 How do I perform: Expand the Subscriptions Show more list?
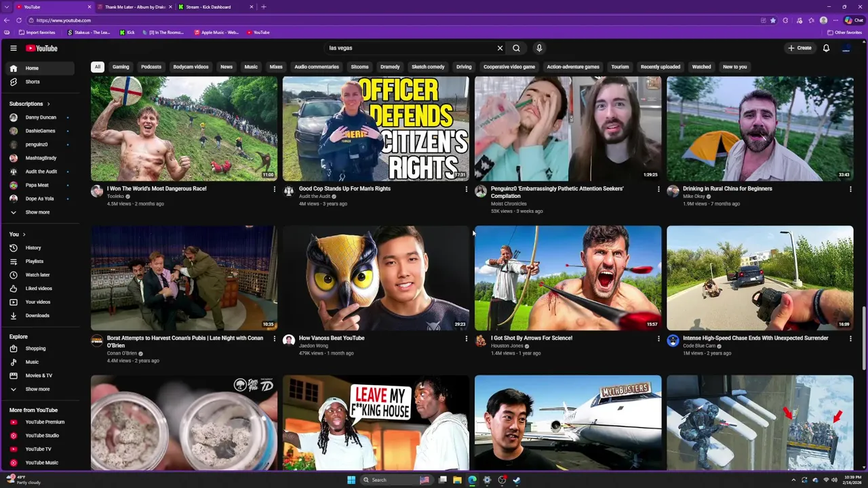click(37, 212)
